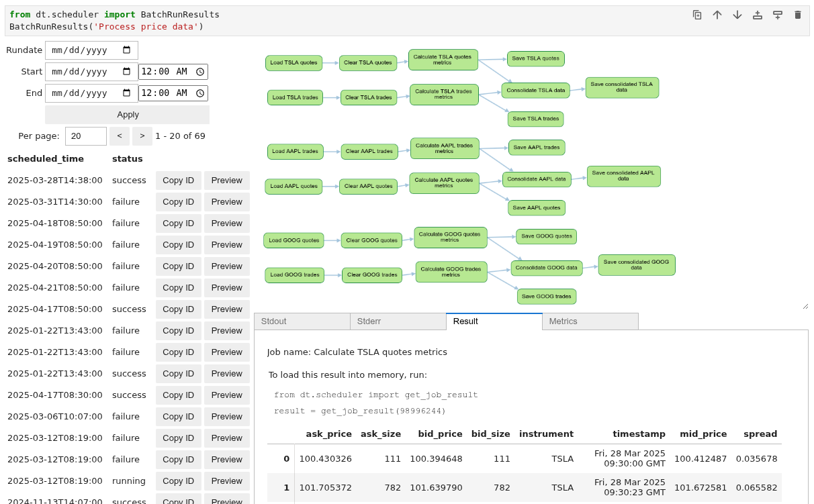Select the Load TSLA quotes node

[x=293, y=63]
